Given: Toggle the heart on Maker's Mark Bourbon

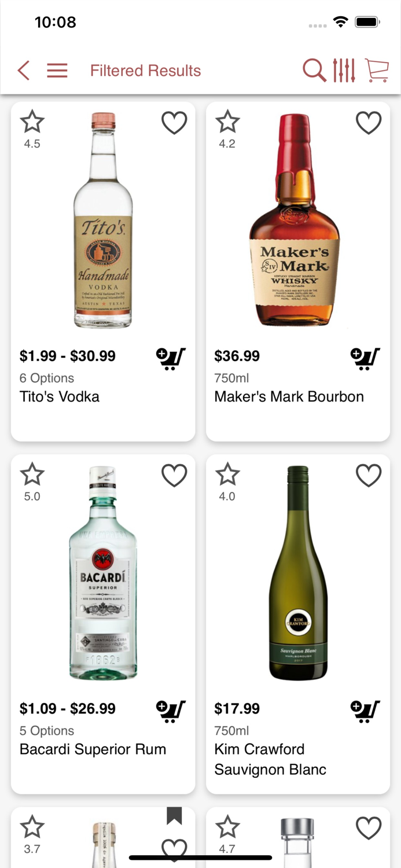Looking at the screenshot, I should pos(369,123).
